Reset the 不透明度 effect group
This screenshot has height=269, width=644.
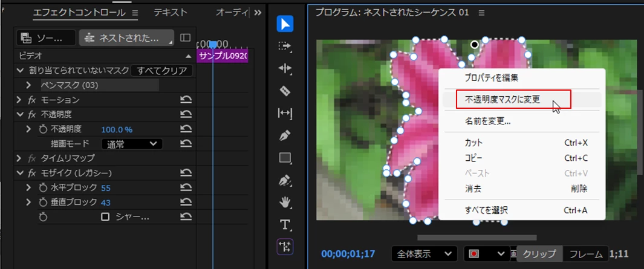[x=186, y=114]
